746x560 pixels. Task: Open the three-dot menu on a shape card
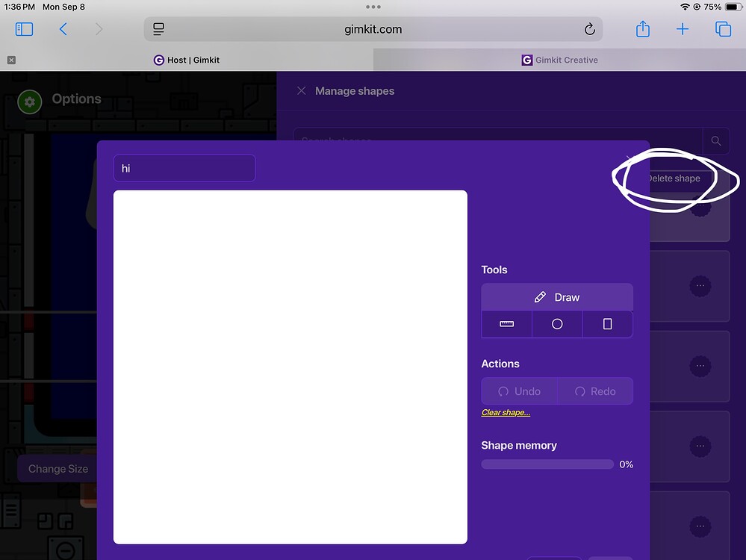tap(700, 286)
